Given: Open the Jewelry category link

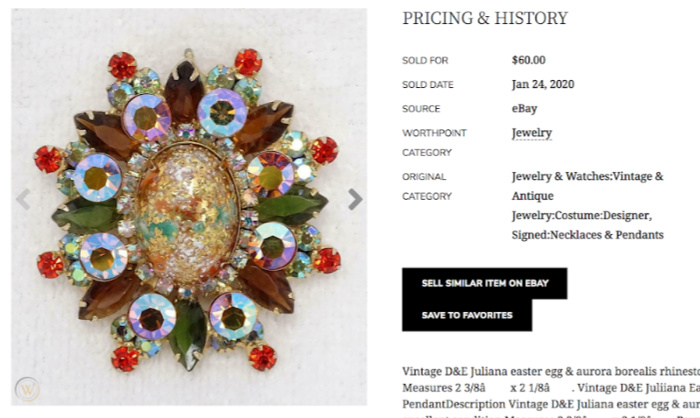Looking at the screenshot, I should 531,133.
